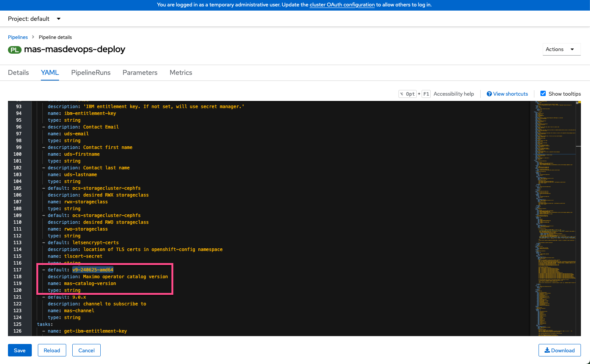Click line number 93 in the gutter

tap(19, 107)
